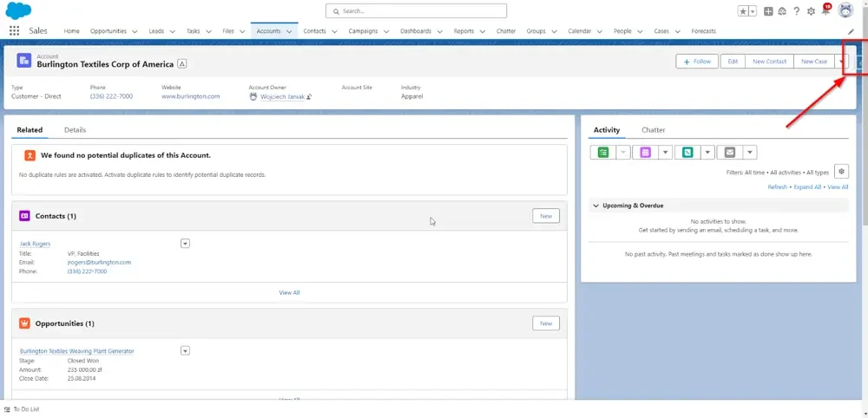Create a new event via purple calendar icon
The image size is (868, 418).
(646, 153)
